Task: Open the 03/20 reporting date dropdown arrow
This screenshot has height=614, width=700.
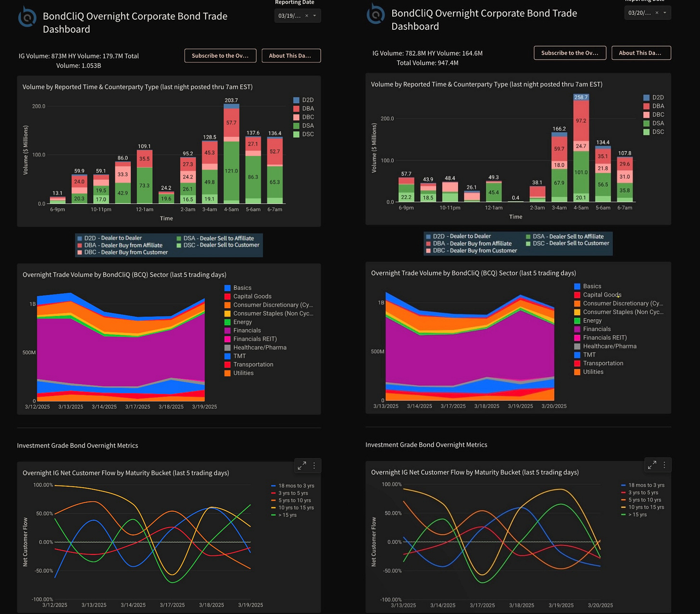Action: click(665, 13)
